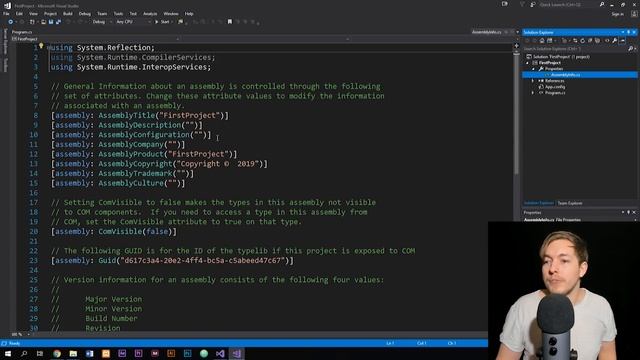Toggle Show All Files in Solution Explorer
Viewport: 640px width, 360px height.
pyautogui.click(x=598, y=40)
